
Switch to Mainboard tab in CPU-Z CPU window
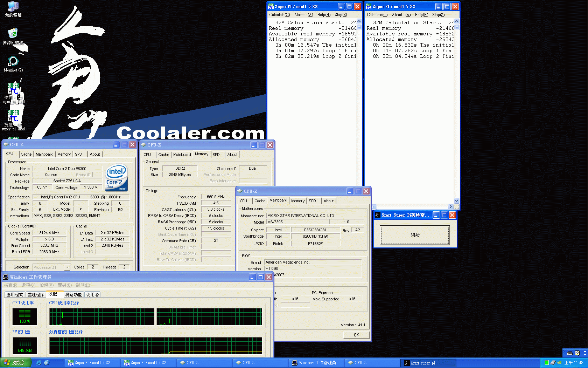(x=44, y=154)
